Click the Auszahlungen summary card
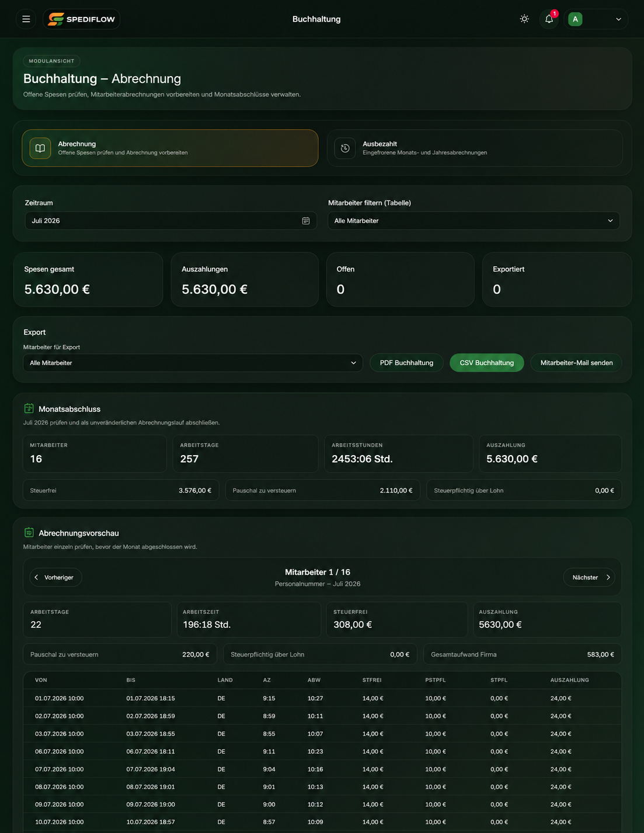 tap(245, 279)
